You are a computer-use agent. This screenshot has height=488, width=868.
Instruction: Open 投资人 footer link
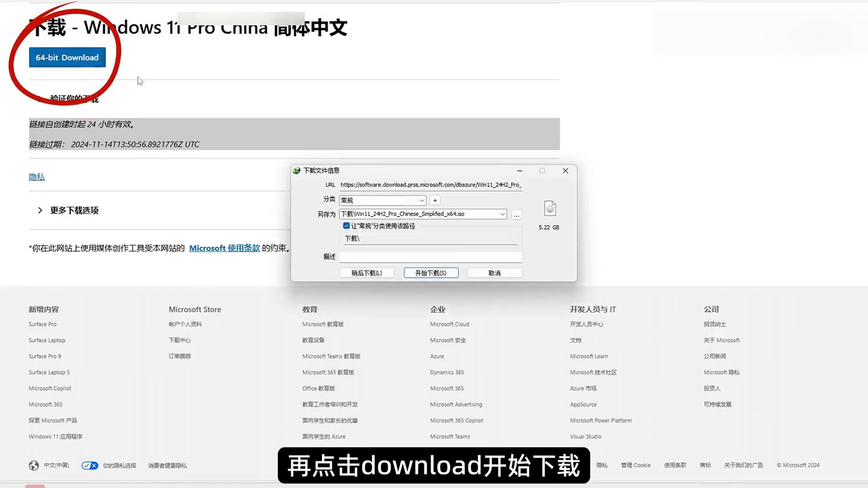click(712, 389)
